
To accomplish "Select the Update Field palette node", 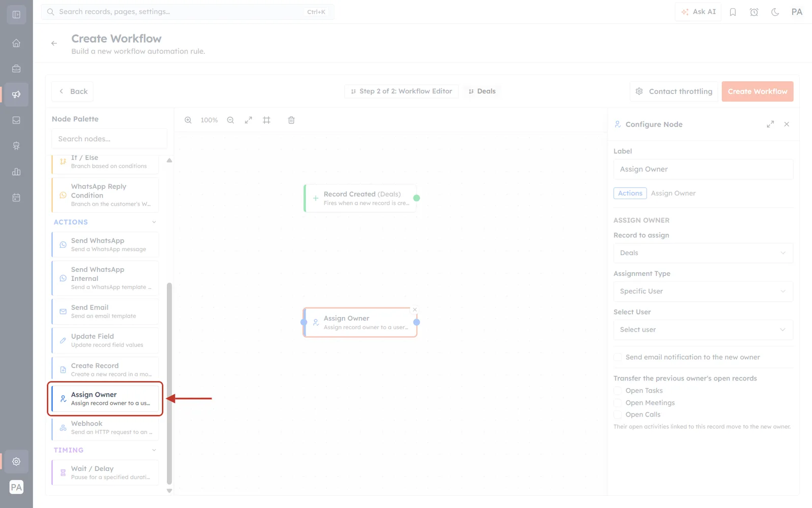I will [x=105, y=340].
